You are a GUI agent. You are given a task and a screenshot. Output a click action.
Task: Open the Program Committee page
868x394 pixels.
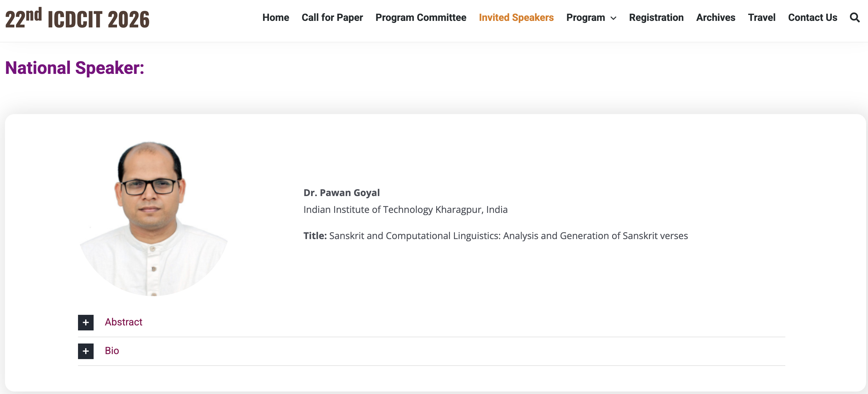coord(420,17)
